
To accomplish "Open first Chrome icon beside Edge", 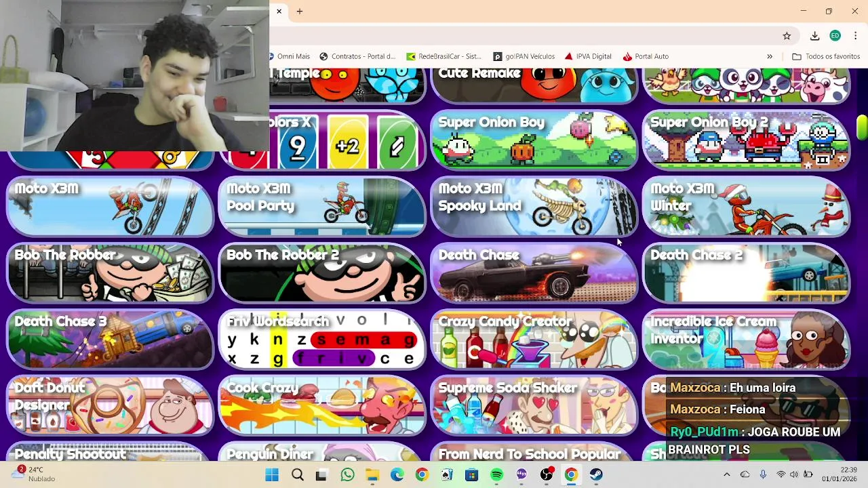I will click(422, 474).
